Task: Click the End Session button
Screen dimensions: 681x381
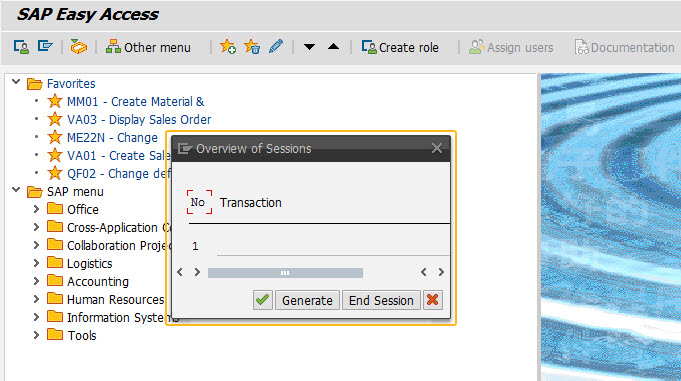Action: point(381,300)
